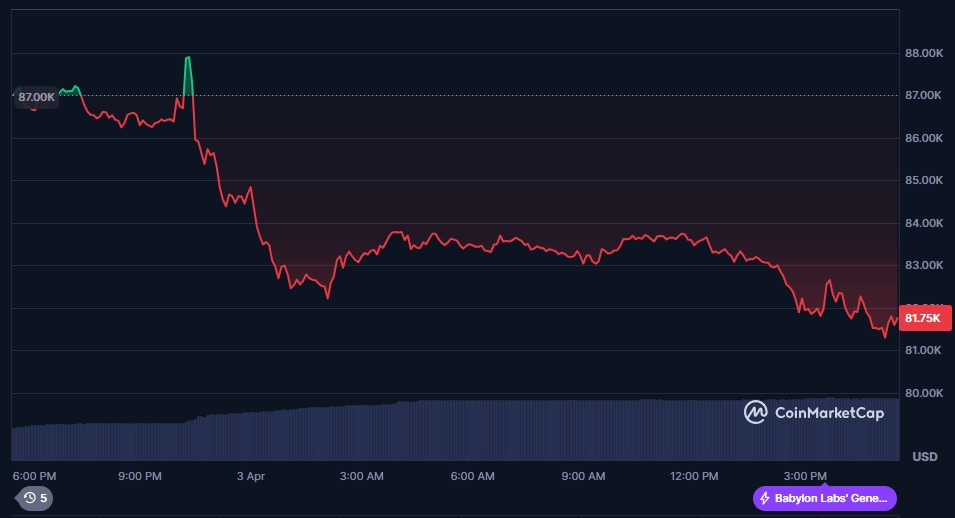Click the purple event marker above the Babylon Labs badge
Viewport: 955px width, 518px height.
[x=824, y=482]
